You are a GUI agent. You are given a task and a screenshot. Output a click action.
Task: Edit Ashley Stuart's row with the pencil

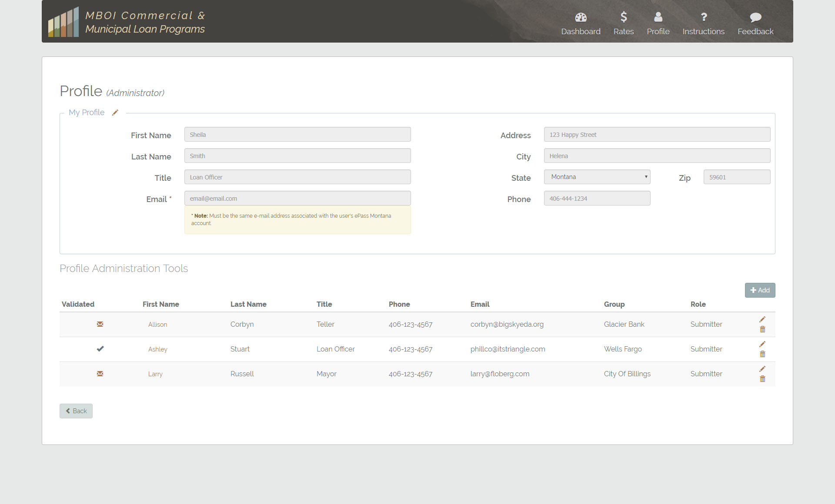click(762, 344)
